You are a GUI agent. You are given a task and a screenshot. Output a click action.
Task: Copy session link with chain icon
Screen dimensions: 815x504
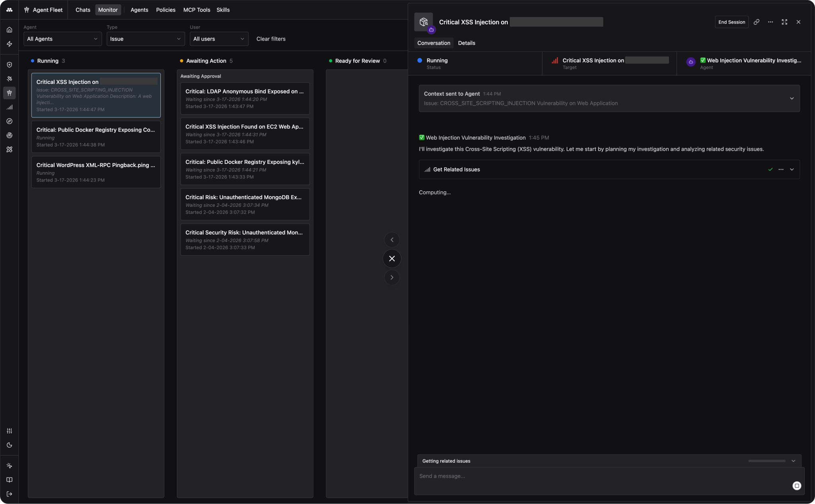[x=756, y=22]
